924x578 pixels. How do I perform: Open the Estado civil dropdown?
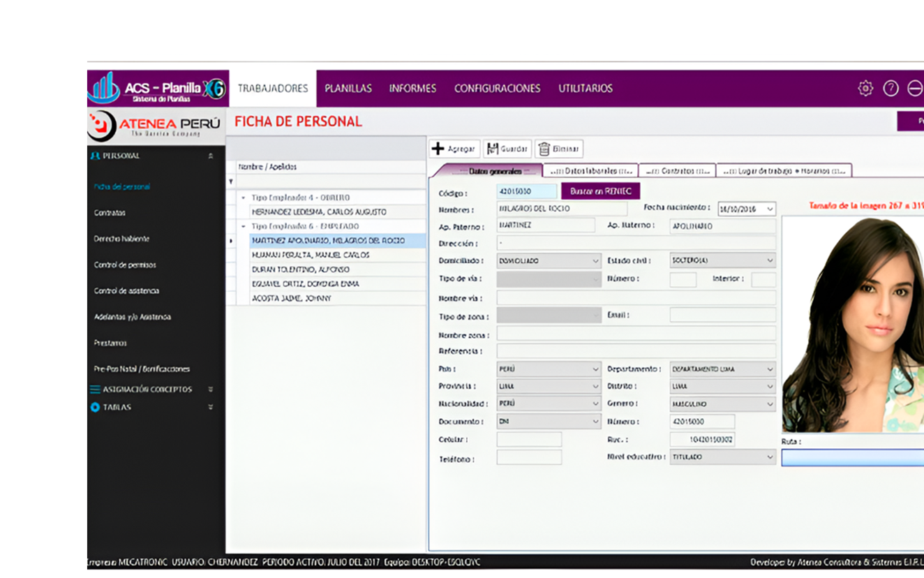[770, 261]
